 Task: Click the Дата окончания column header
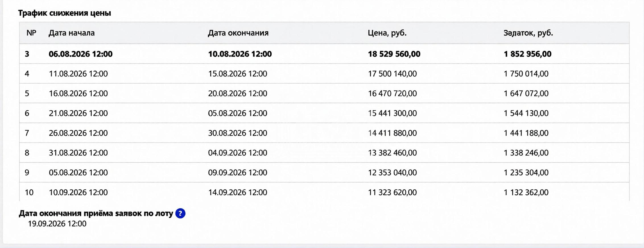tap(238, 33)
